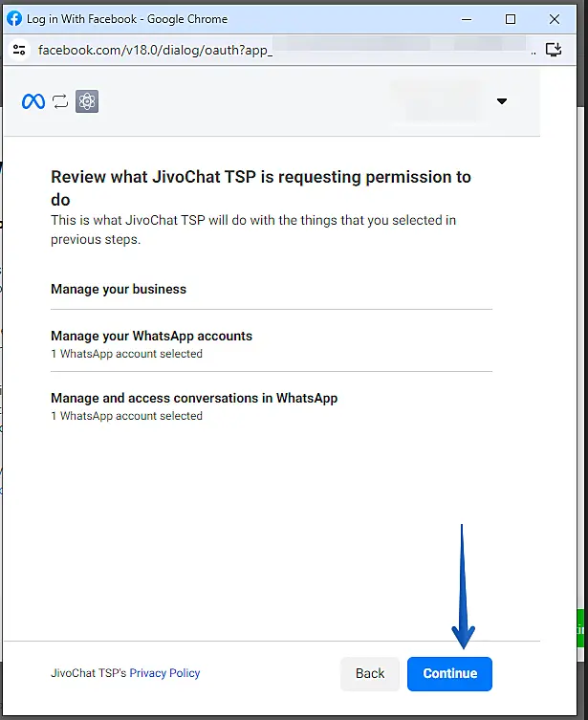Open JivoChat TSP's Privacy Policy link
588x720 pixels.
(x=164, y=673)
